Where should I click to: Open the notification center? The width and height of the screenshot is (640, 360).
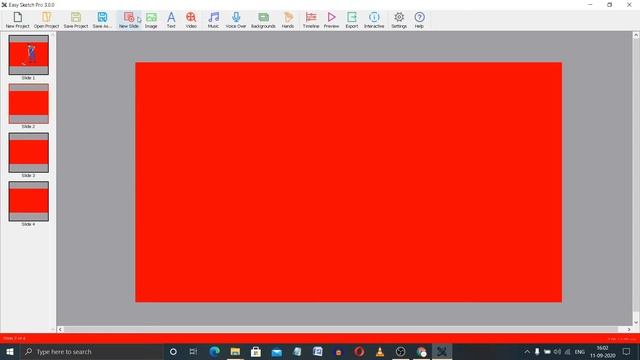(627, 351)
